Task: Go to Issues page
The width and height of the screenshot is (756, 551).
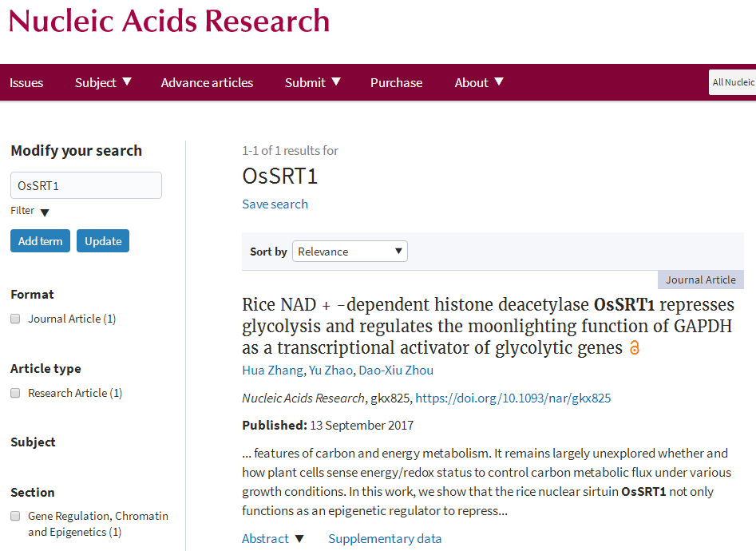Action: tap(26, 82)
